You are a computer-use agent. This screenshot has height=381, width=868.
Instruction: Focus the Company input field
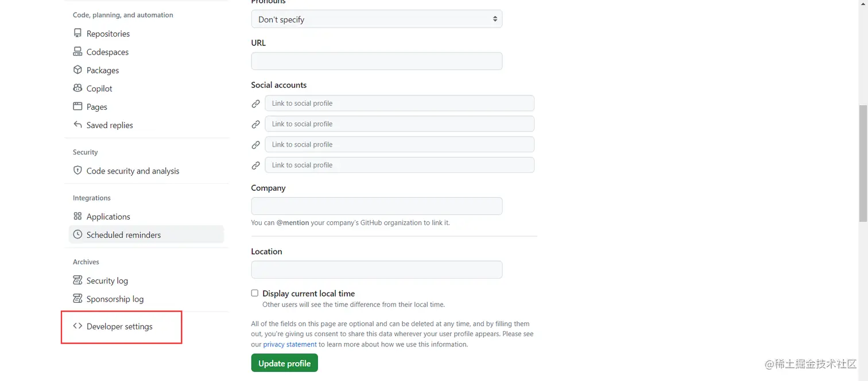(377, 206)
